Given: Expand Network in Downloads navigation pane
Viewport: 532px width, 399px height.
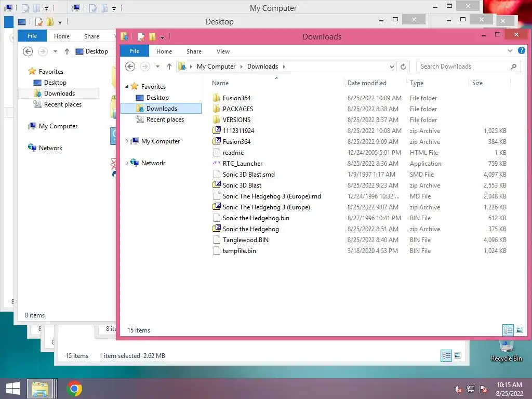Looking at the screenshot, I should (x=127, y=163).
